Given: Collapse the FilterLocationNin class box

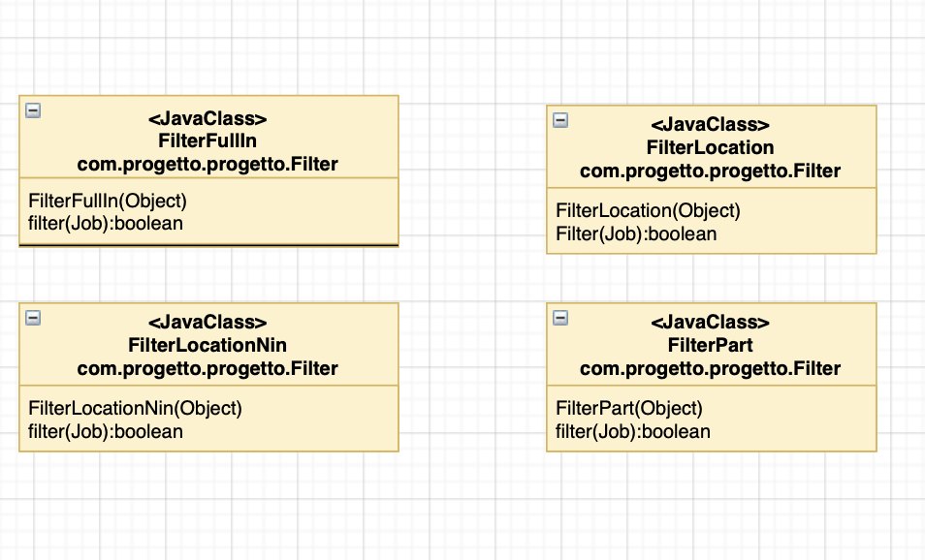Looking at the screenshot, I should click(x=33, y=319).
